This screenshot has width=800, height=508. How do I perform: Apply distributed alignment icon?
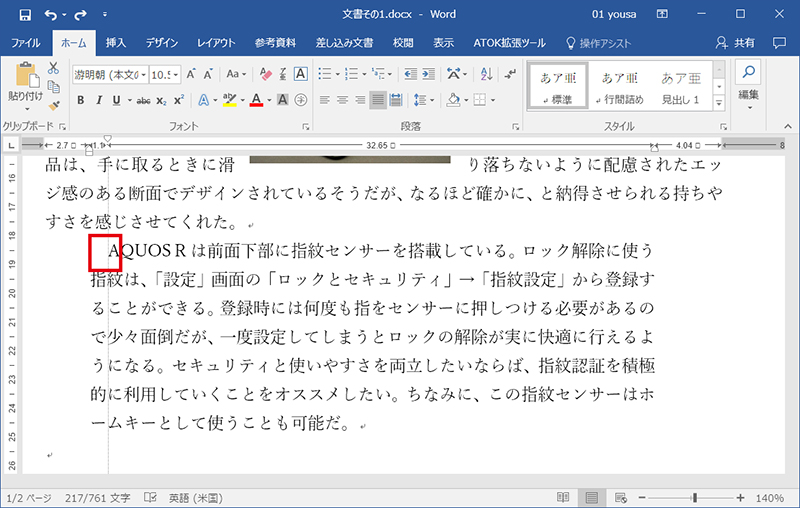click(396, 100)
